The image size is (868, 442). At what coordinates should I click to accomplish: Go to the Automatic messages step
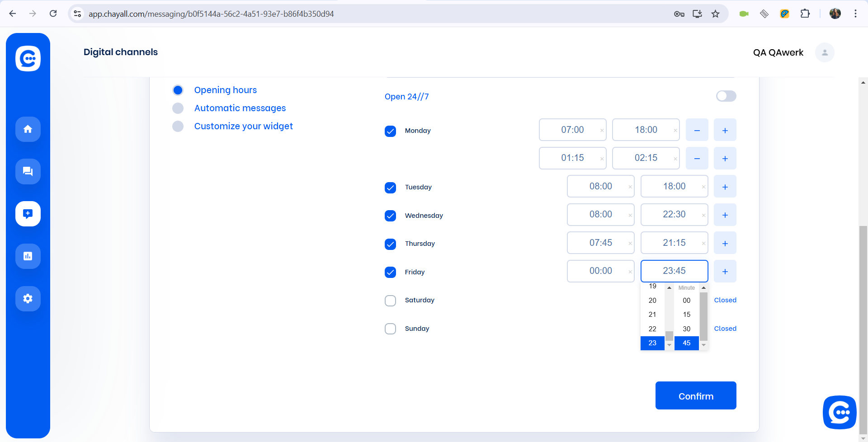(x=240, y=108)
